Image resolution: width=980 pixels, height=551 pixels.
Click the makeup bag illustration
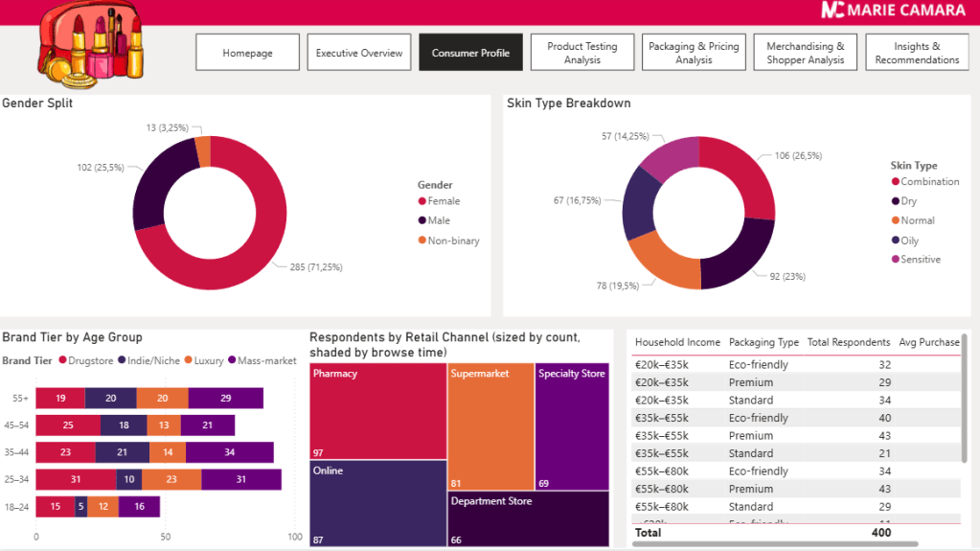tap(91, 44)
